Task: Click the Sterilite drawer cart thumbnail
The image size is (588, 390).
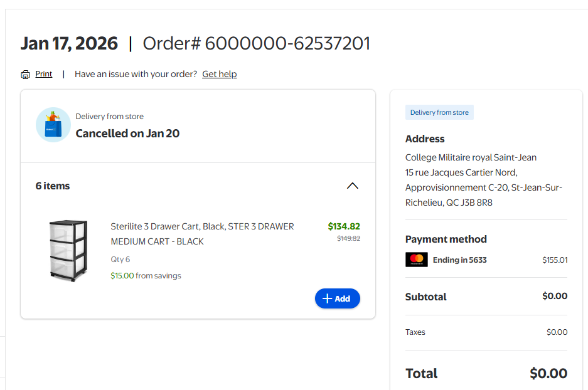Action: coord(68,250)
